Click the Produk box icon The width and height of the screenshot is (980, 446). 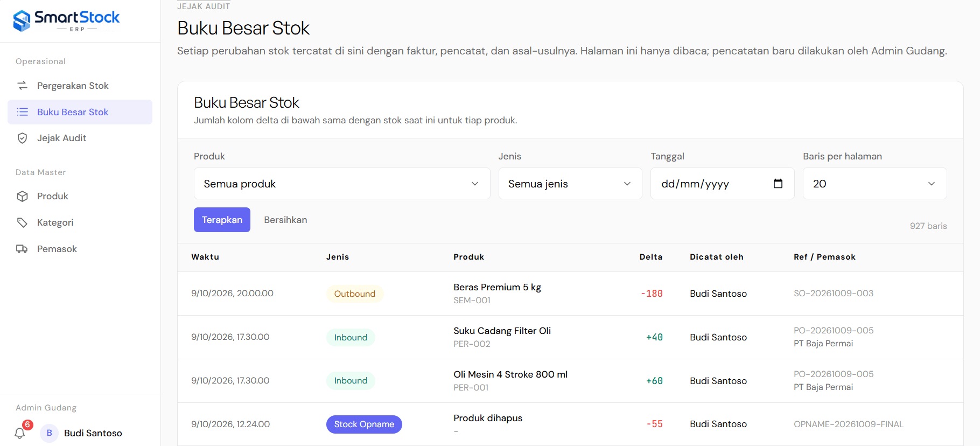click(22, 196)
